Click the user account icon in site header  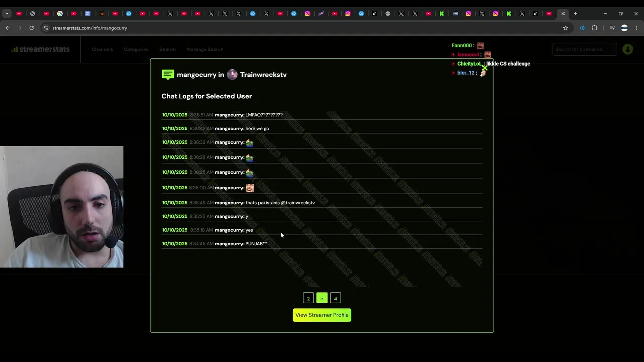(x=628, y=49)
